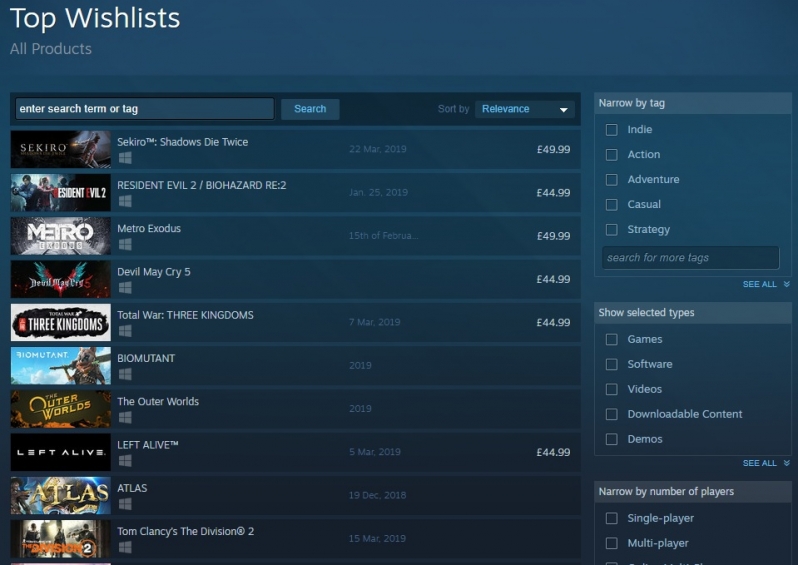This screenshot has height=565, width=798.
Task: Open RESIDENT EVIL 2 / BIOHAZARD RE:2 title
Action: pyautogui.click(x=202, y=185)
